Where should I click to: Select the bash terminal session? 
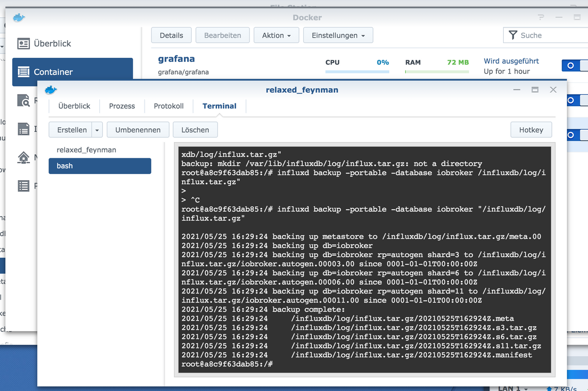click(x=100, y=166)
